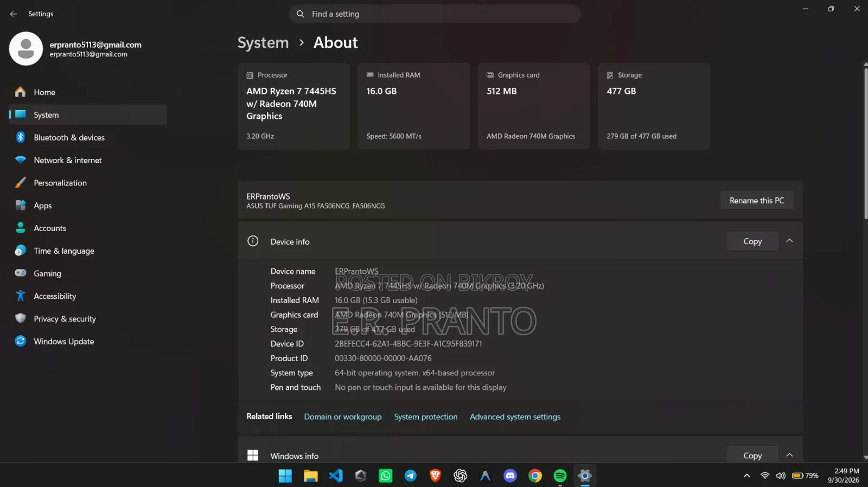Open Bluetooth & devices settings
Screen dimensions: 868x487
tap(88, 138)
